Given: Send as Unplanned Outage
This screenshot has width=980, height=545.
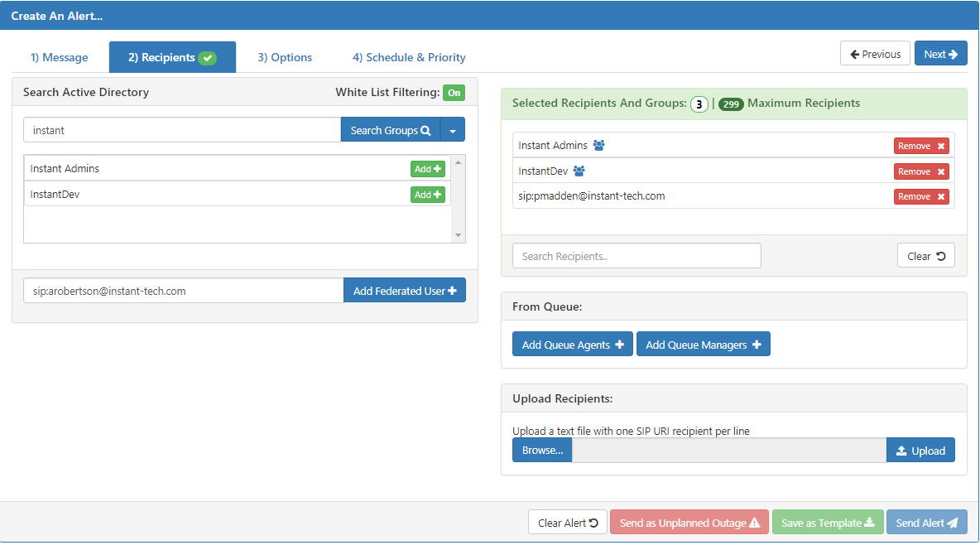Looking at the screenshot, I should 689,523.
